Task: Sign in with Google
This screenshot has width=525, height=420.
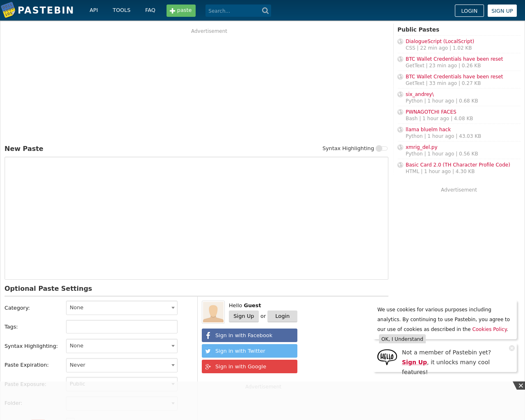Action: (249, 367)
